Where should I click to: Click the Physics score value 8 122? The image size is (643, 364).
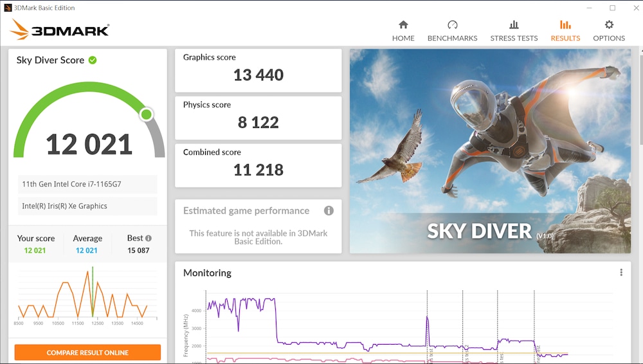pyautogui.click(x=258, y=122)
